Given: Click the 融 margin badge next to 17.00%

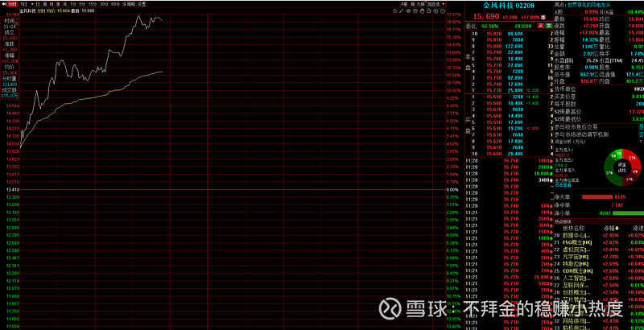Looking at the screenshot, I should point(544,17).
